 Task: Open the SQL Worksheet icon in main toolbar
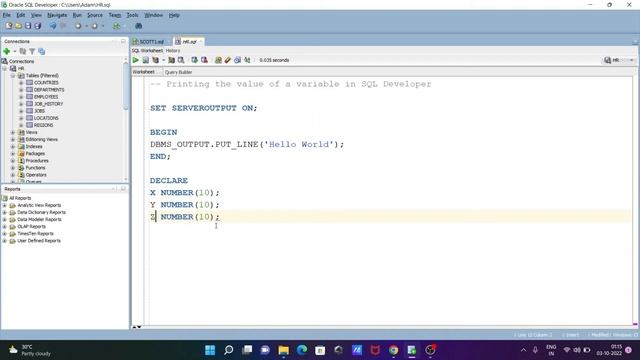117,26
